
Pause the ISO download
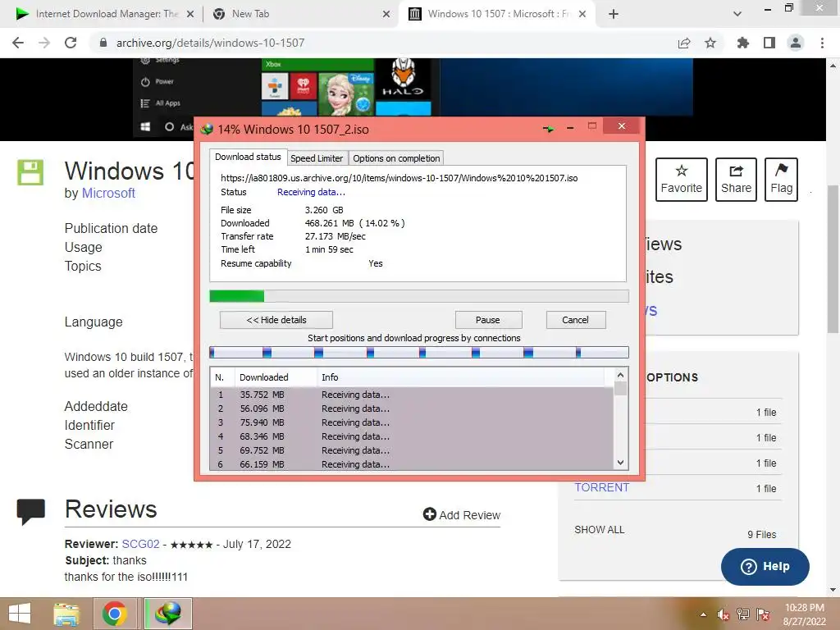tap(488, 320)
